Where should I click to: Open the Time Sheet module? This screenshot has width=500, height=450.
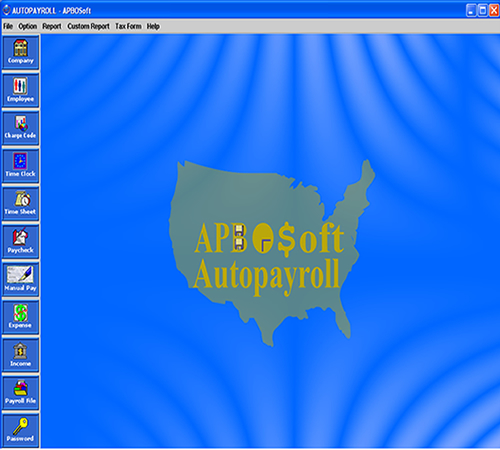(20, 203)
